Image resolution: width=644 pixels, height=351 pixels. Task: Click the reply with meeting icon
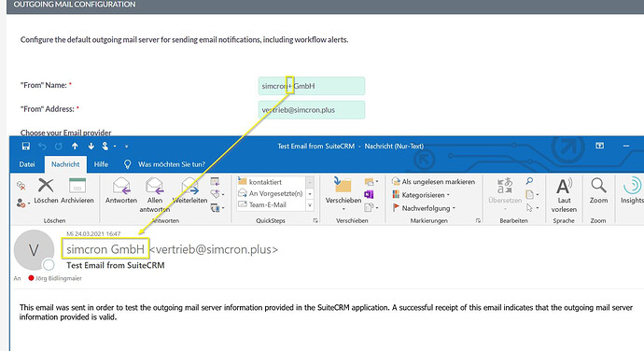215,182
